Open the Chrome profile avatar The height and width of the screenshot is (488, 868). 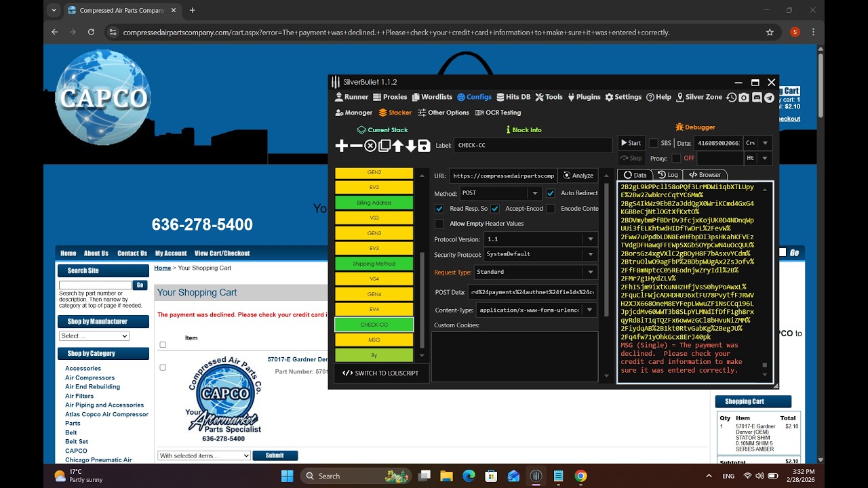click(795, 32)
